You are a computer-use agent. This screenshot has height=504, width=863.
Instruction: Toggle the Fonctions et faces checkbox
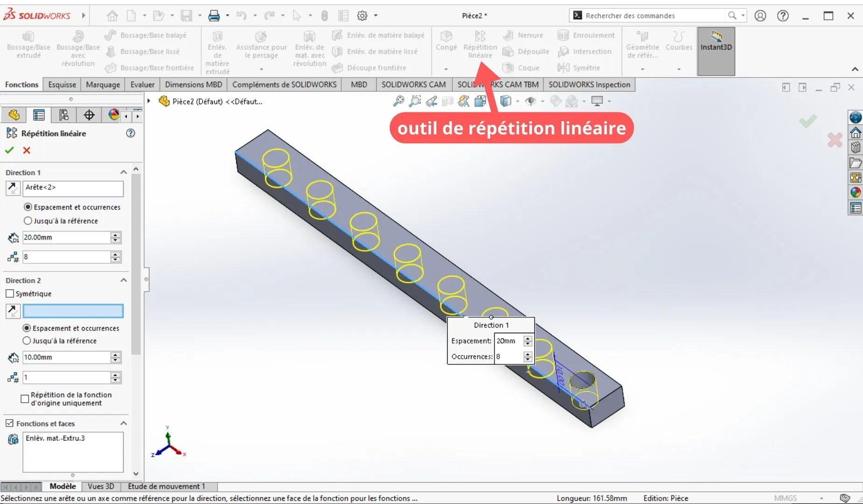9,423
